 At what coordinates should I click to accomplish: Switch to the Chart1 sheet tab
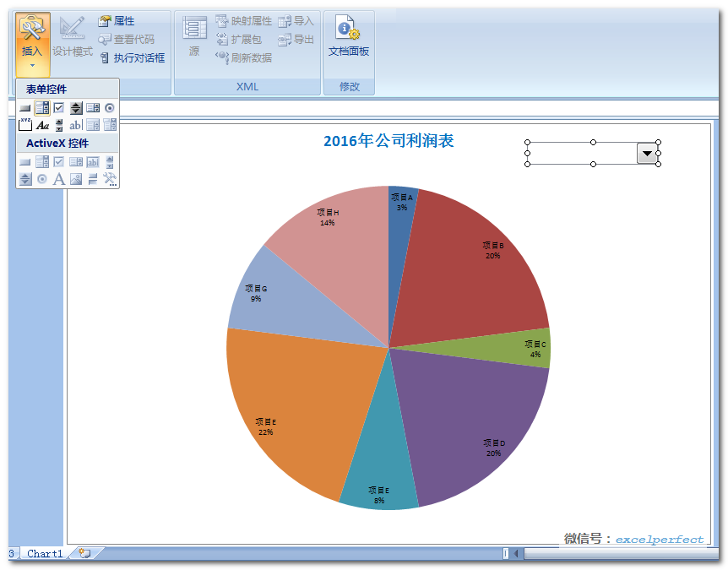tap(45, 553)
